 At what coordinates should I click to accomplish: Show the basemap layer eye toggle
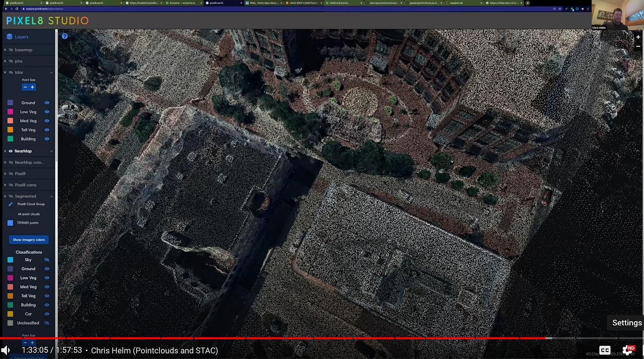click(x=11, y=50)
